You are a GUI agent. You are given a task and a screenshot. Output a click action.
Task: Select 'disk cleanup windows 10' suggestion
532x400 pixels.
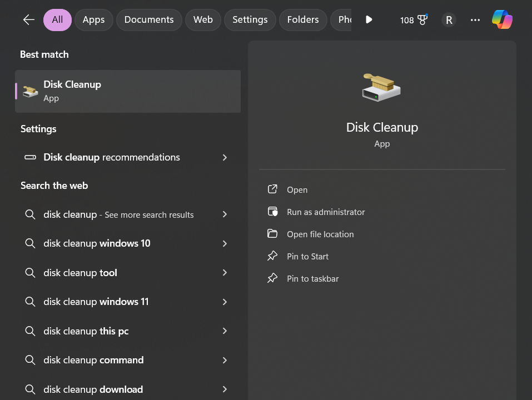128,243
